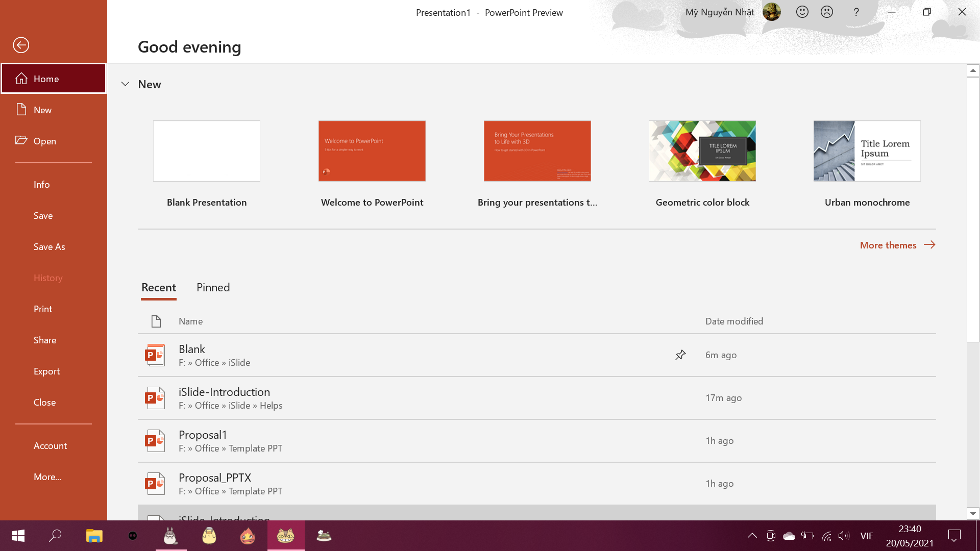Click the black circle taskbar app
This screenshot has width=980, height=551.
tap(133, 536)
